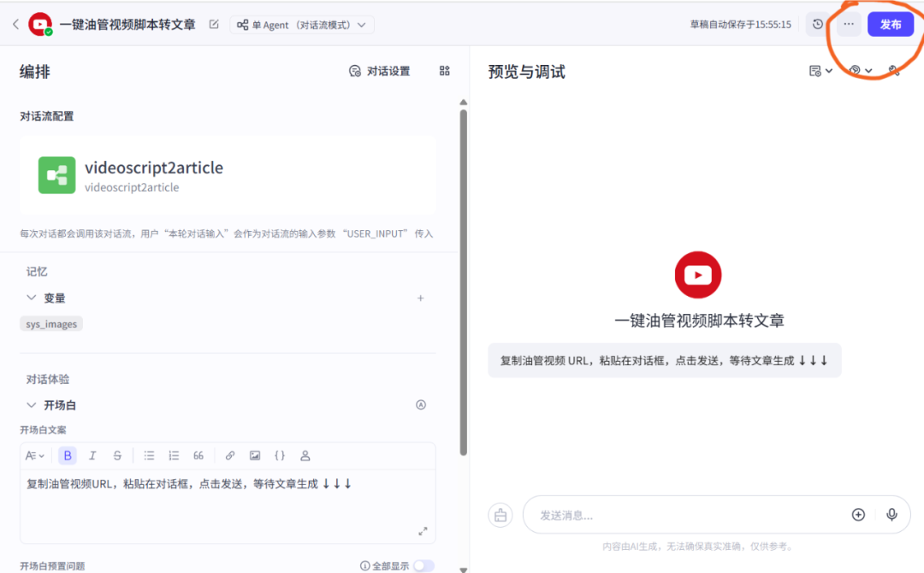Click the 预览与调试 panel title

pyautogui.click(x=526, y=71)
